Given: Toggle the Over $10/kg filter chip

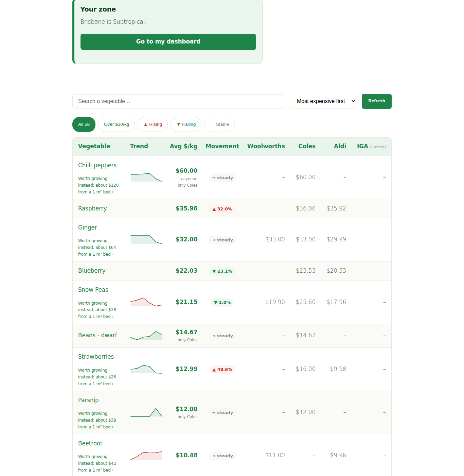Looking at the screenshot, I should pos(117,124).
